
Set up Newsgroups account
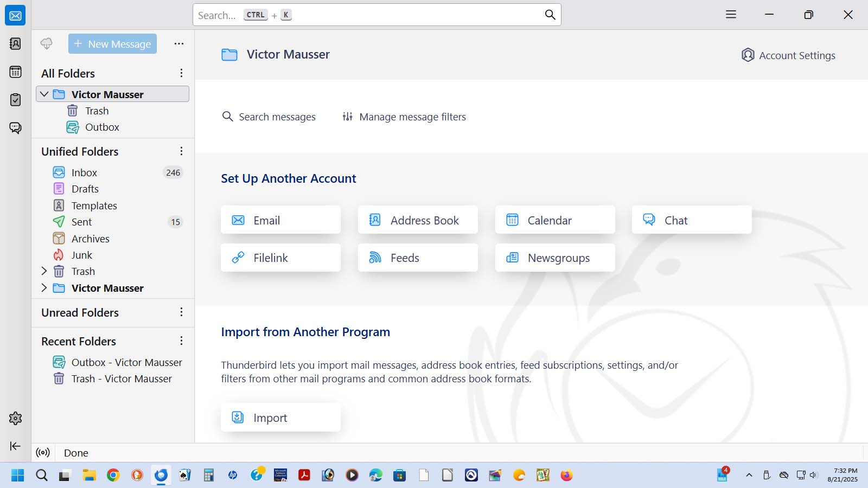tap(555, 258)
